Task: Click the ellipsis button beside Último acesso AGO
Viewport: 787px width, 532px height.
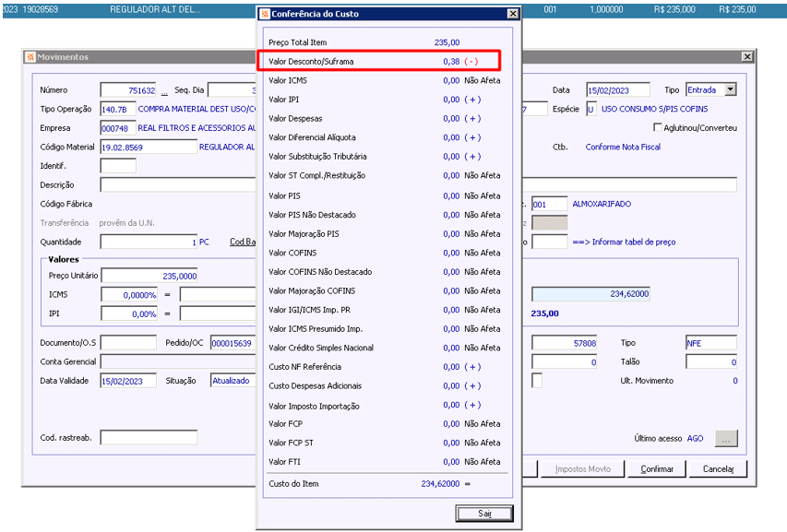Action: coord(726,438)
